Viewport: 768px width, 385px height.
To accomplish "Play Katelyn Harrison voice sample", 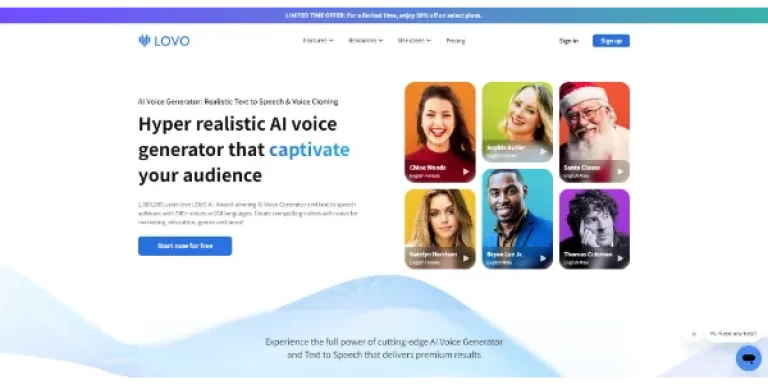I will click(466, 258).
